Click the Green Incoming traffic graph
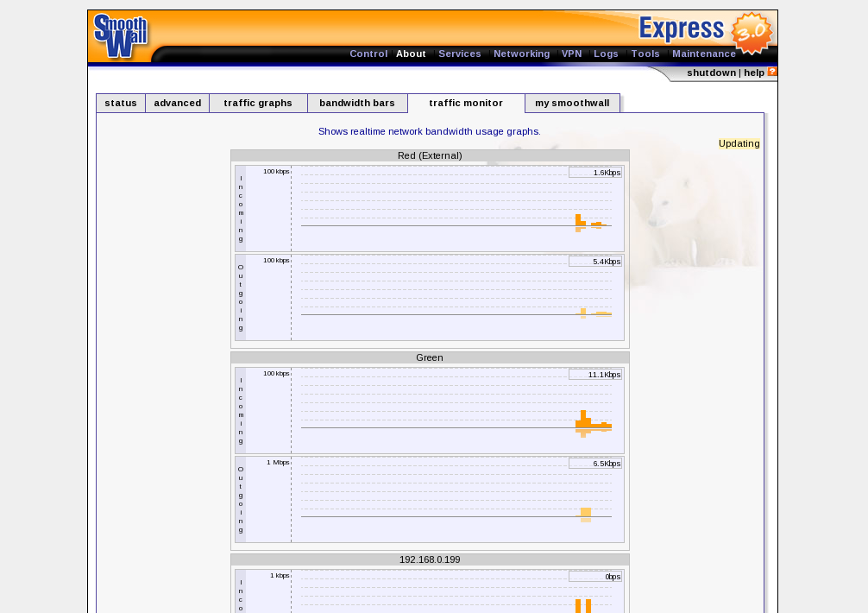 click(430, 411)
